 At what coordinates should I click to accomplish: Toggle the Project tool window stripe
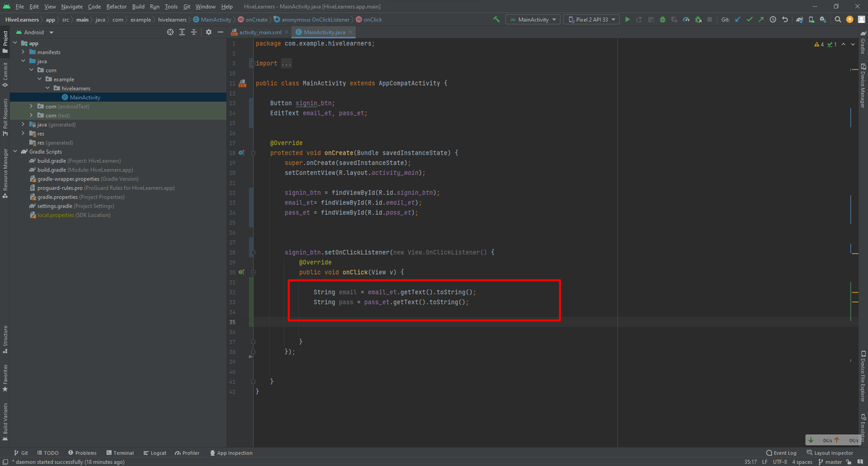(x=5, y=43)
